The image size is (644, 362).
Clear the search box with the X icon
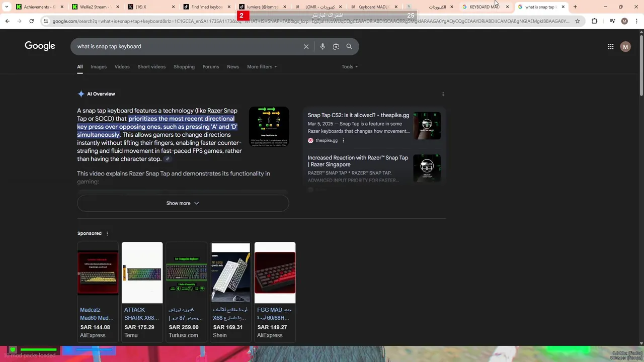click(306, 46)
